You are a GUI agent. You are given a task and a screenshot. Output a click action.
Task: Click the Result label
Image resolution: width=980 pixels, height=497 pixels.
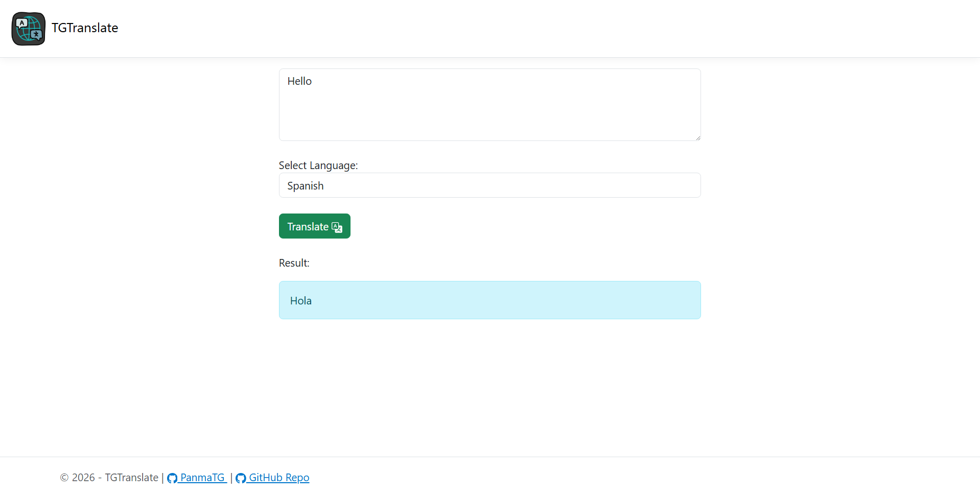(294, 263)
